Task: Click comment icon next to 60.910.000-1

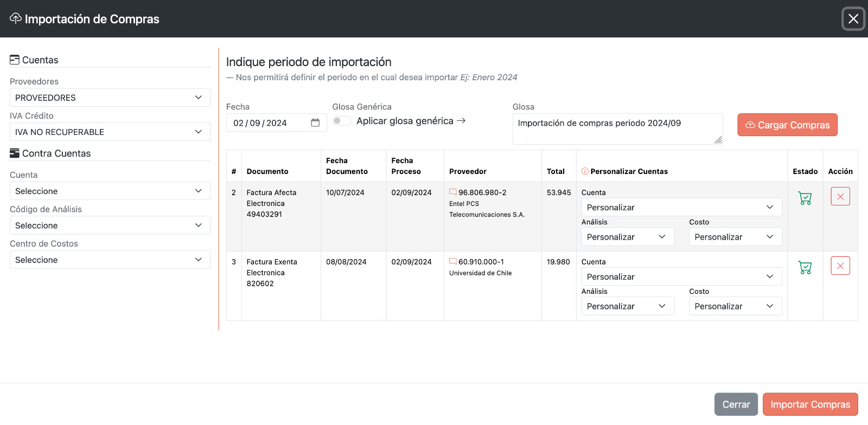Action: (x=452, y=261)
